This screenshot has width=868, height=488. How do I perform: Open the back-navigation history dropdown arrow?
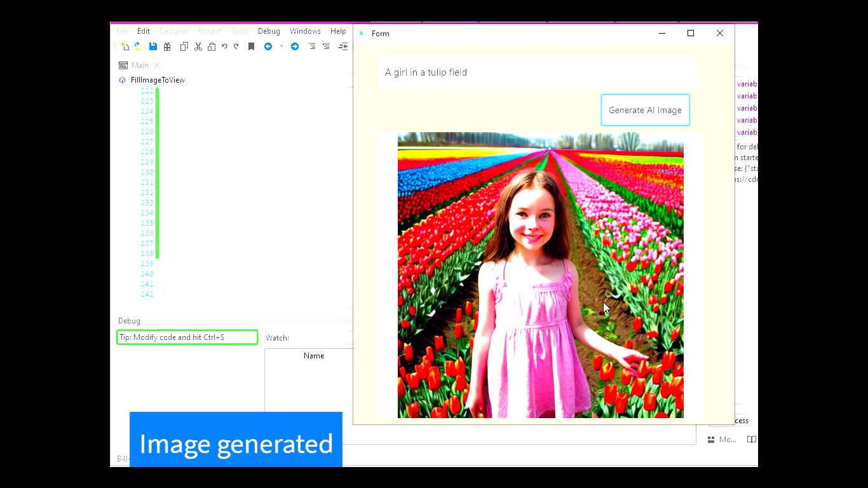(x=281, y=46)
